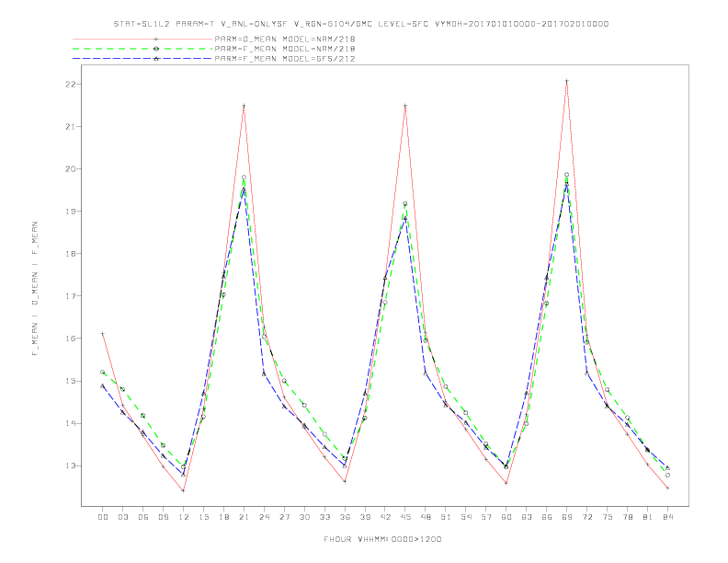Click y-axis tick label 14
728x563 pixels.
click(x=70, y=423)
